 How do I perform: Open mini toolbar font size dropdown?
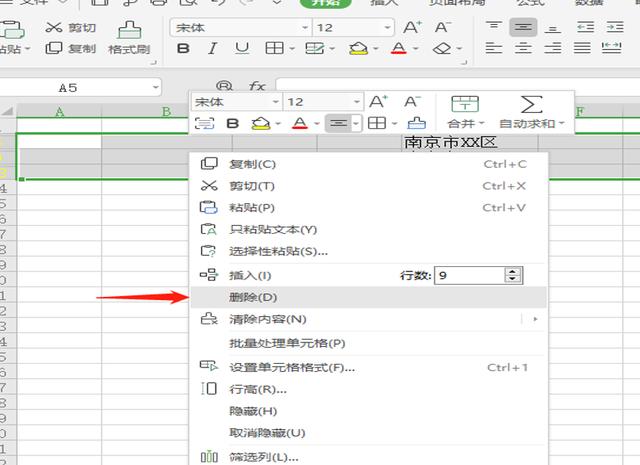[x=357, y=102]
